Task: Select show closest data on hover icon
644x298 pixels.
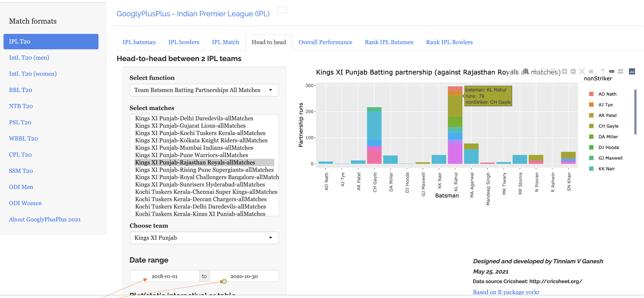Action: pos(611,71)
